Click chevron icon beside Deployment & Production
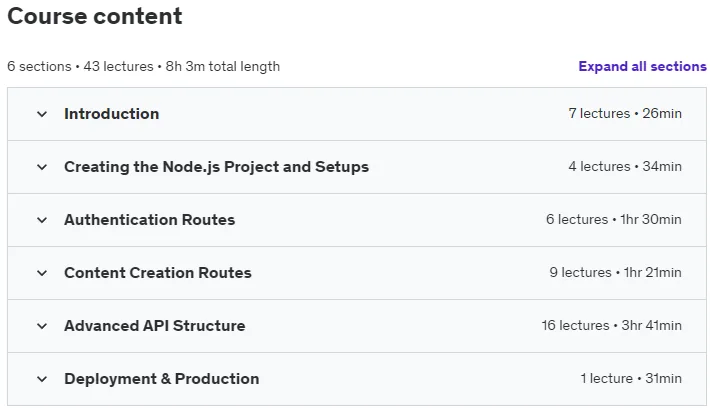710x408 pixels. 42,379
